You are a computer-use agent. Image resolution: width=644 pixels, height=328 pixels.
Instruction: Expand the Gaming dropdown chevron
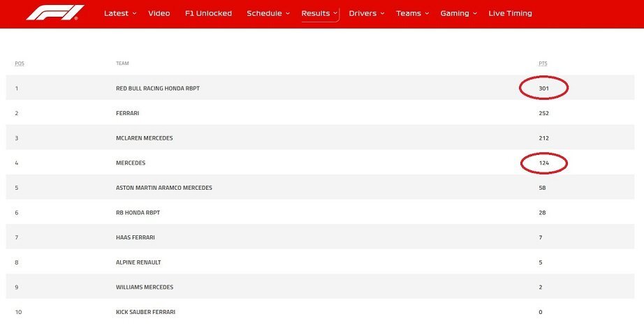tap(475, 13)
